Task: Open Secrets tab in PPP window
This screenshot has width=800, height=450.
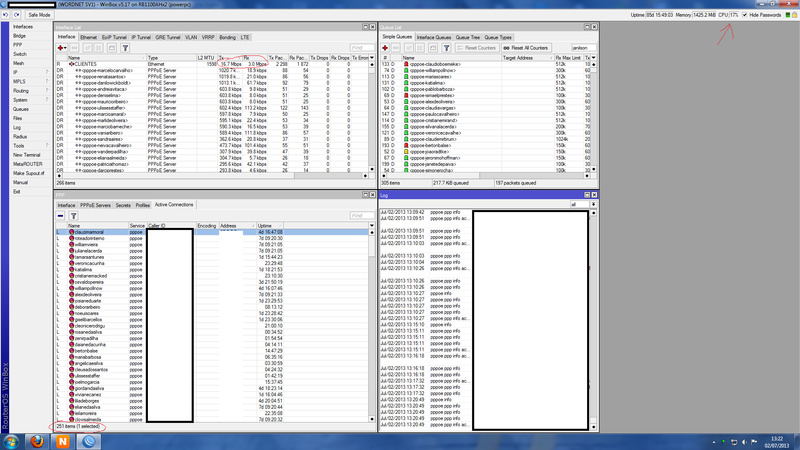Action: [123, 205]
